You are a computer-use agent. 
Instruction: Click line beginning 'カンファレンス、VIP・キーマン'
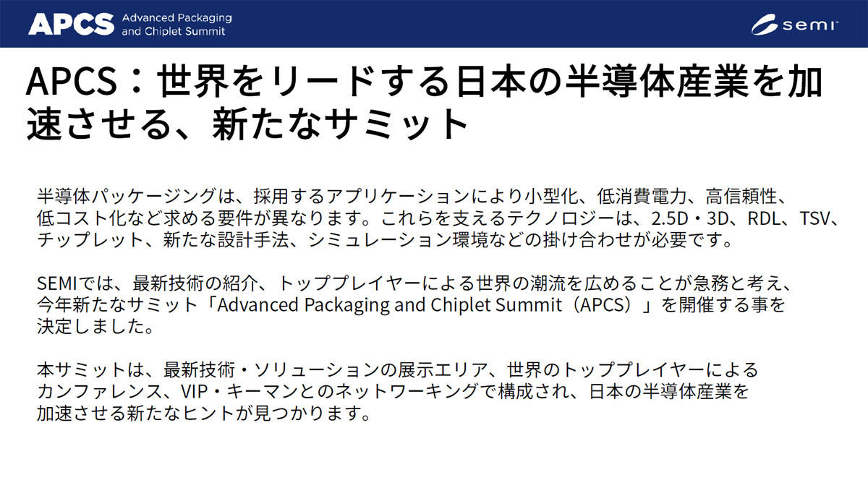[x=392, y=393]
